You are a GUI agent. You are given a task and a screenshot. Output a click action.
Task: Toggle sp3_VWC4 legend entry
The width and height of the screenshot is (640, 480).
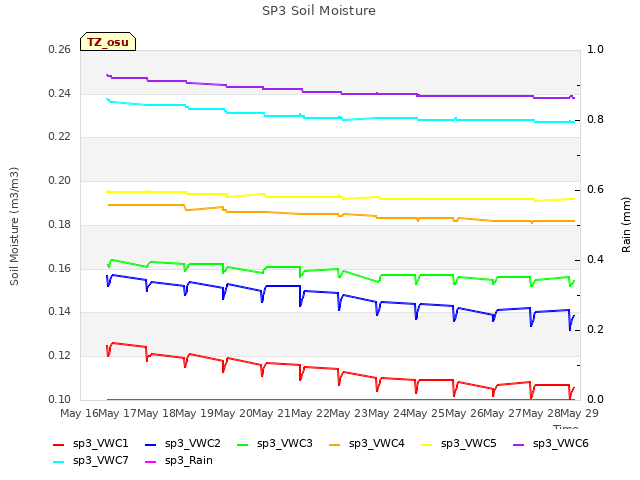pyautogui.click(x=367, y=443)
